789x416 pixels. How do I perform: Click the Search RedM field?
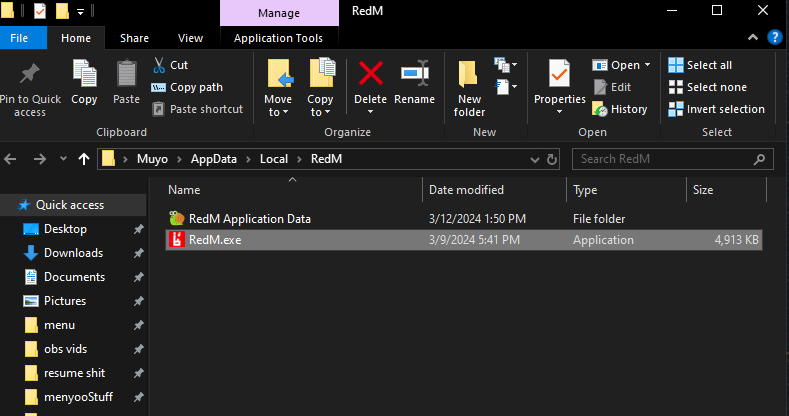672,159
